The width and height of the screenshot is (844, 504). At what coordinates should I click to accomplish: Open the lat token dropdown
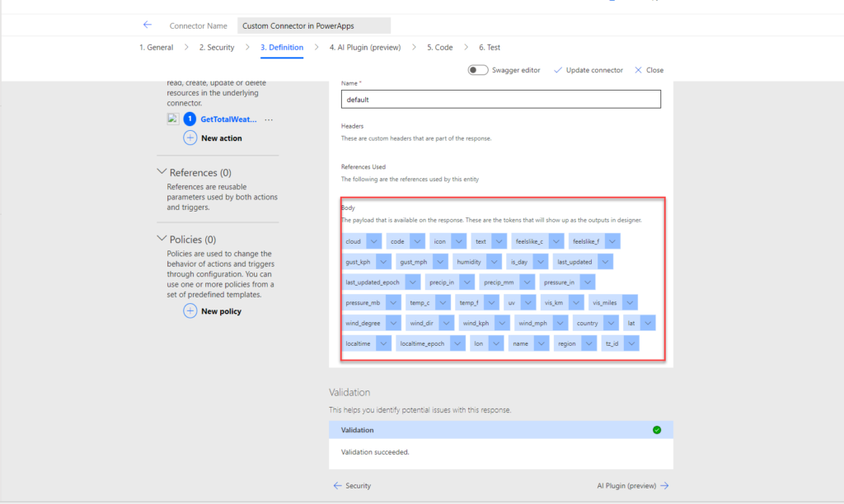[x=648, y=324]
